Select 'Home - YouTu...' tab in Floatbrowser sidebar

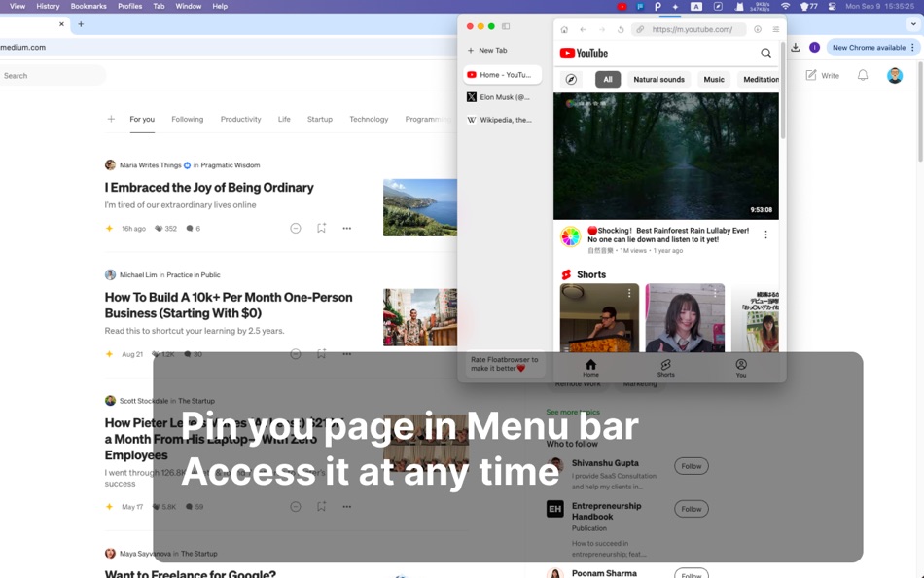502,75
